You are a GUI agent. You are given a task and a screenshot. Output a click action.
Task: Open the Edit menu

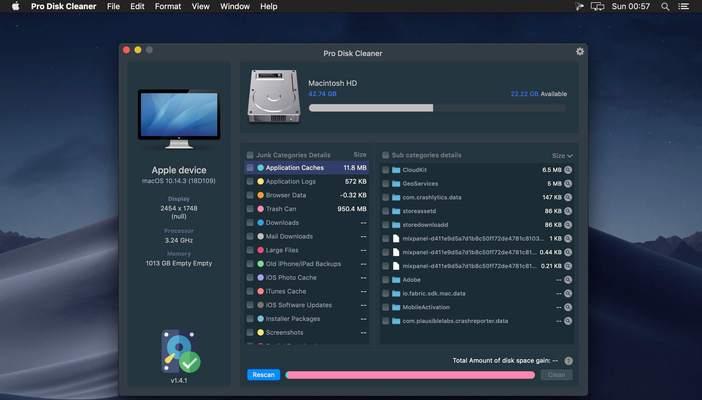tap(137, 6)
